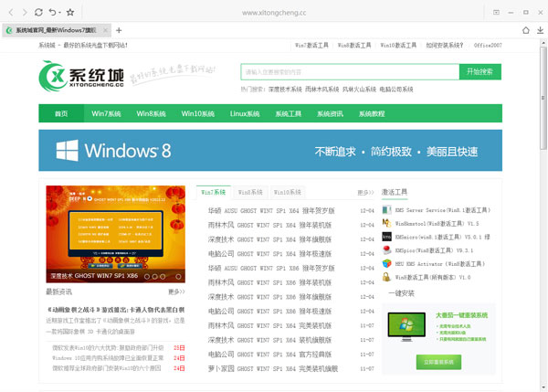Click the HEU KMS Activator cube icon
This screenshot has width=548, height=392.
386,264
